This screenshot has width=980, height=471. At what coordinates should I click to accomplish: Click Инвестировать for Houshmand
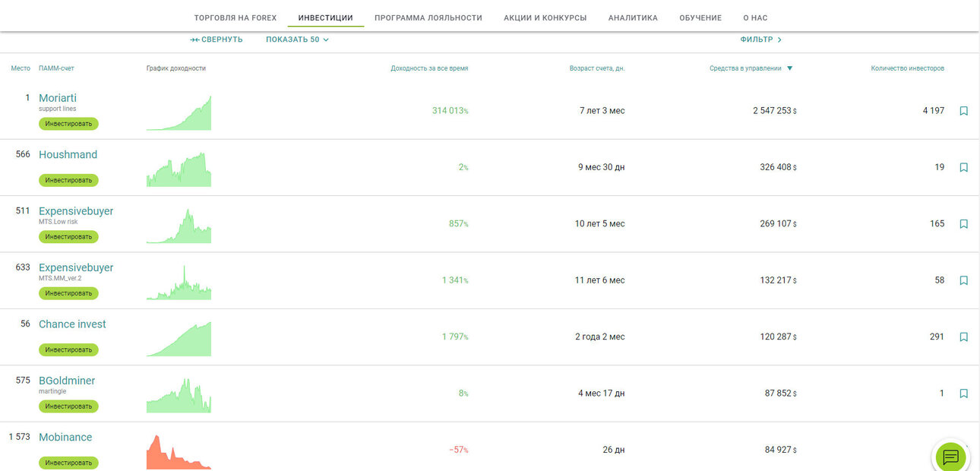68,180
